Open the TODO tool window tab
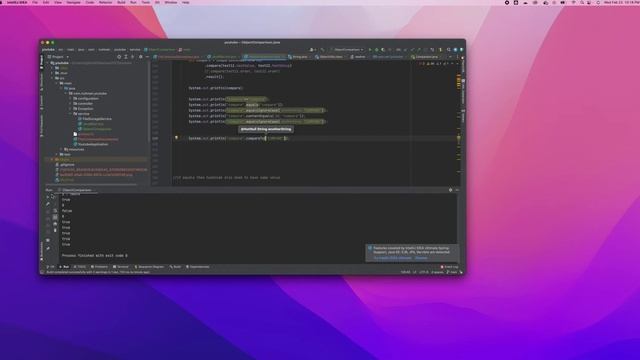Image resolution: width=640 pixels, height=360 pixels. [x=80, y=267]
